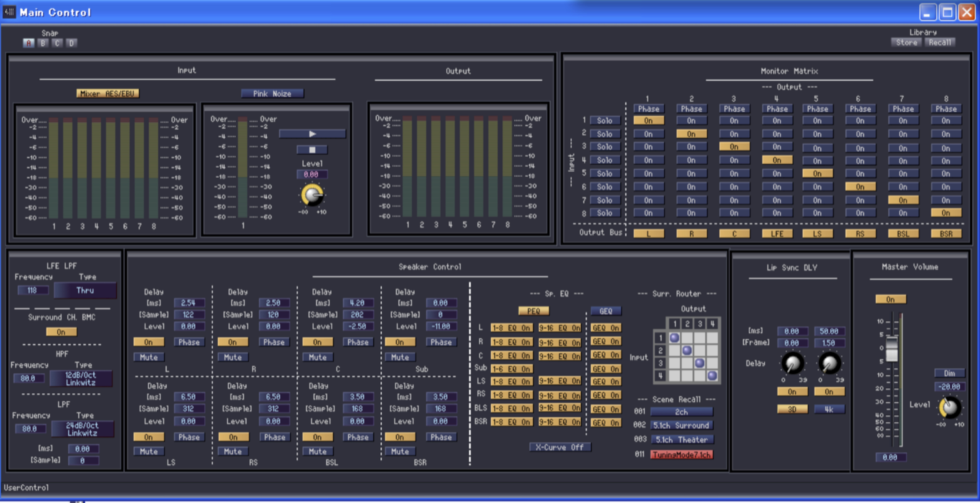Image resolution: width=980 pixels, height=503 pixels.
Task: Open the LPF Type 24dB/Oct Linkwitz selector
Action: click(83, 429)
